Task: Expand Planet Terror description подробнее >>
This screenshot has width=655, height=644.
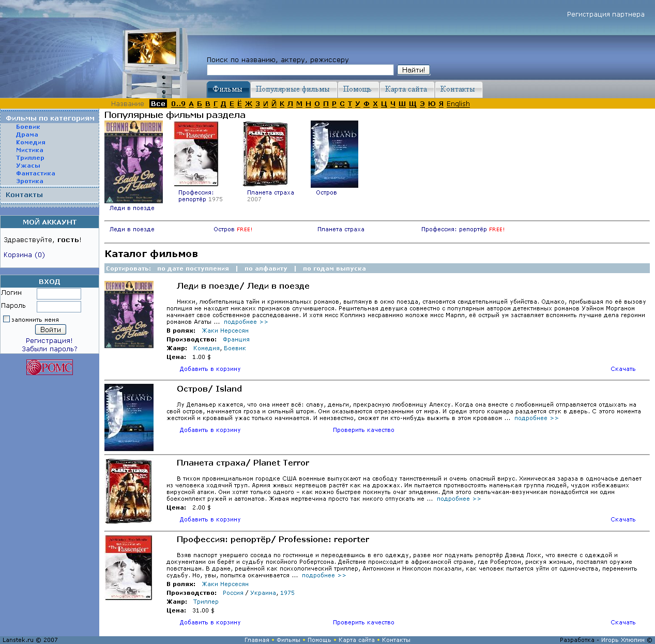Action: click(x=459, y=499)
